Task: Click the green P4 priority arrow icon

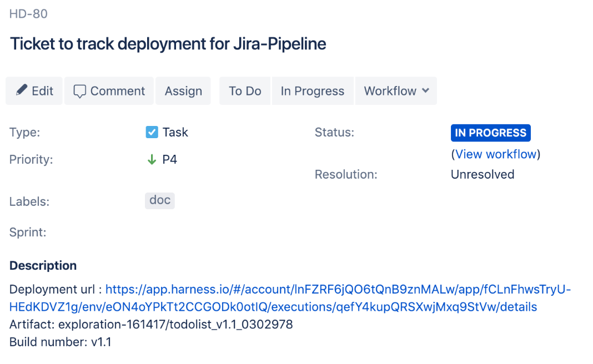Action: click(152, 159)
